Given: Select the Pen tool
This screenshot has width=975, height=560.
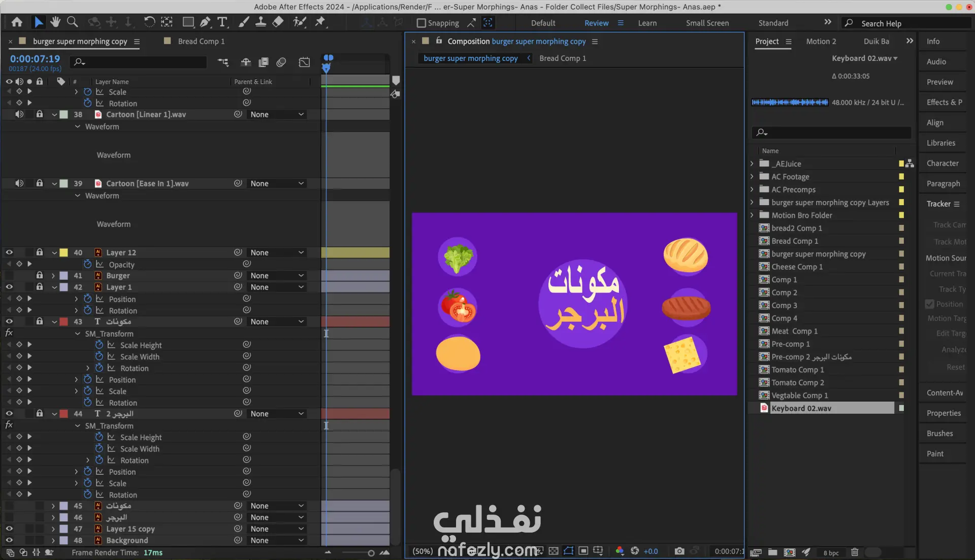Looking at the screenshot, I should [205, 22].
